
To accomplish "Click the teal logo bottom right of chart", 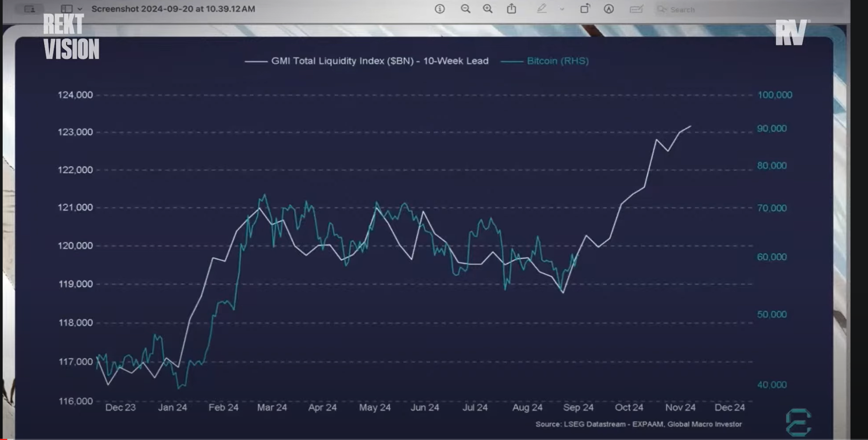I will point(798,422).
